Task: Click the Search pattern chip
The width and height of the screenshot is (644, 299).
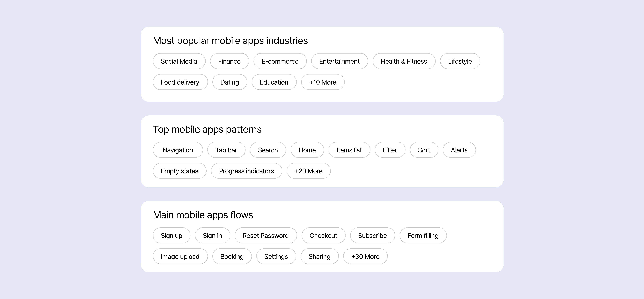Action: click(x=268, y=150)
